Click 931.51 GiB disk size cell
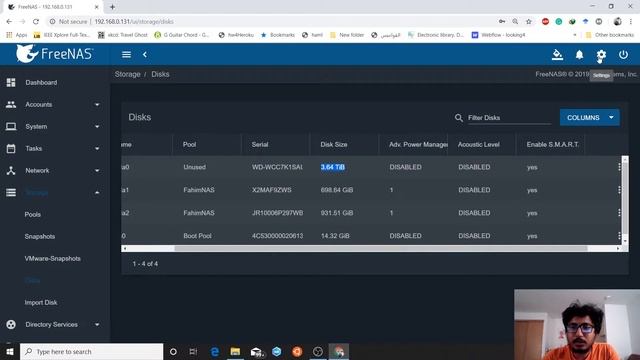 [x=337, y=213]
